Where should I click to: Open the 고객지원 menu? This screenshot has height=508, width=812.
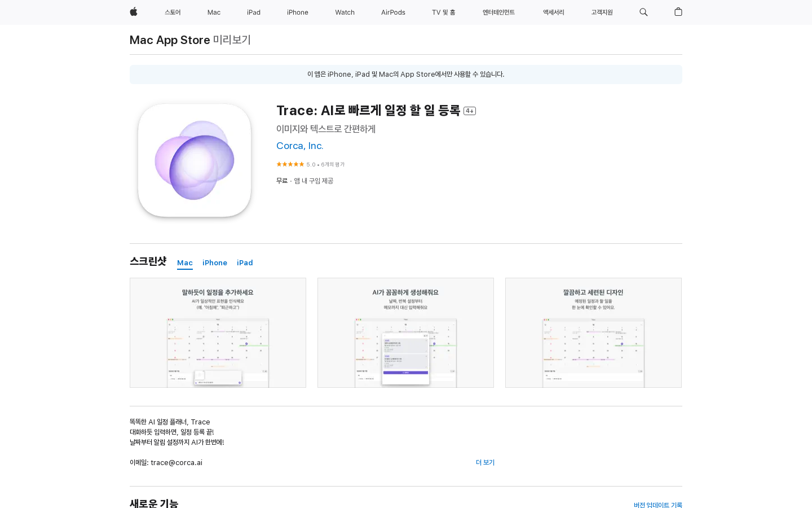[x=602, y=12]
